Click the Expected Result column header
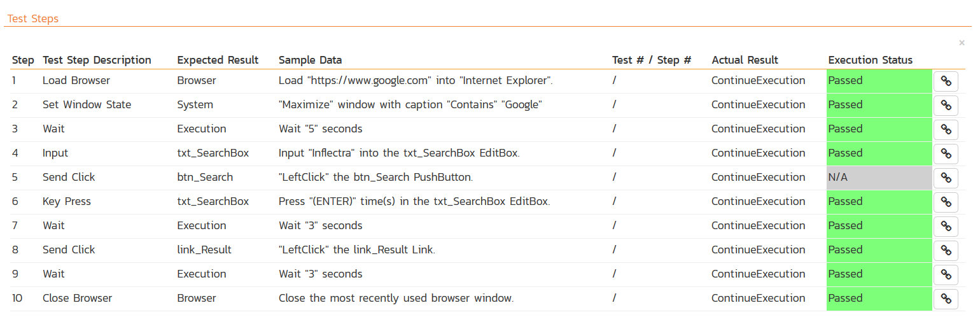Image resolution: width=980 pixels, height=317 pixels. point(218,60)
